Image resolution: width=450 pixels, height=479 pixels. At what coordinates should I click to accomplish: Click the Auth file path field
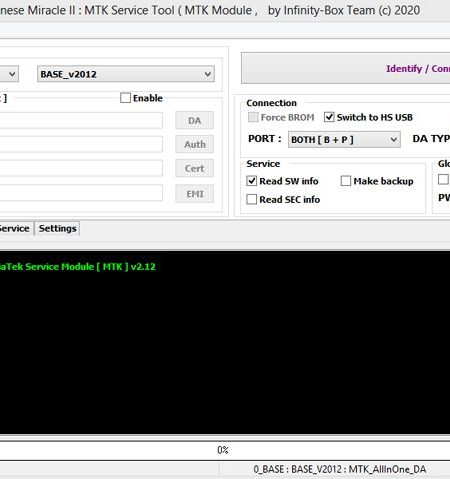point(81,144)
